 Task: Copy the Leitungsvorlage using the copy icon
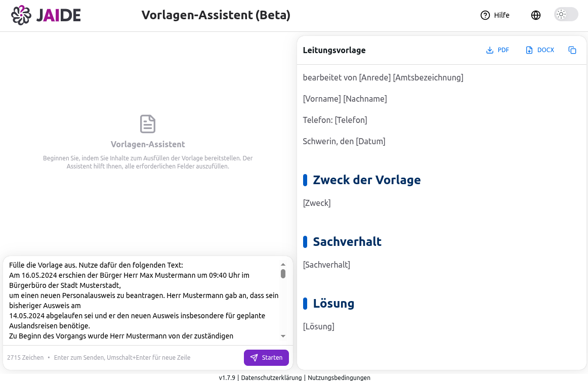pyautogui.click(x=572, y=50)
